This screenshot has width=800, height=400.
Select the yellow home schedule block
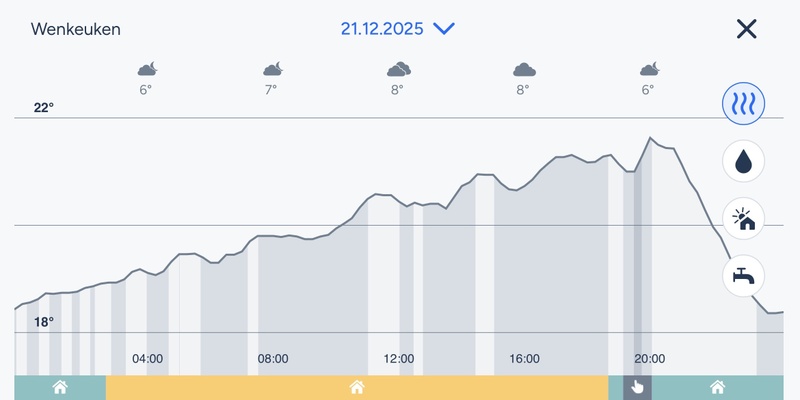pyautogui.click(x=356, y=388)
